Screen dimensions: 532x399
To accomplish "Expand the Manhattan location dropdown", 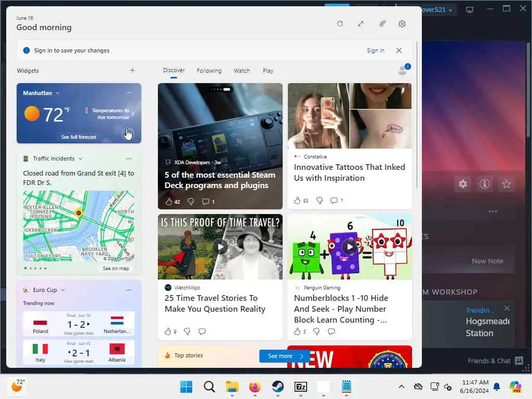I will 58,93.
